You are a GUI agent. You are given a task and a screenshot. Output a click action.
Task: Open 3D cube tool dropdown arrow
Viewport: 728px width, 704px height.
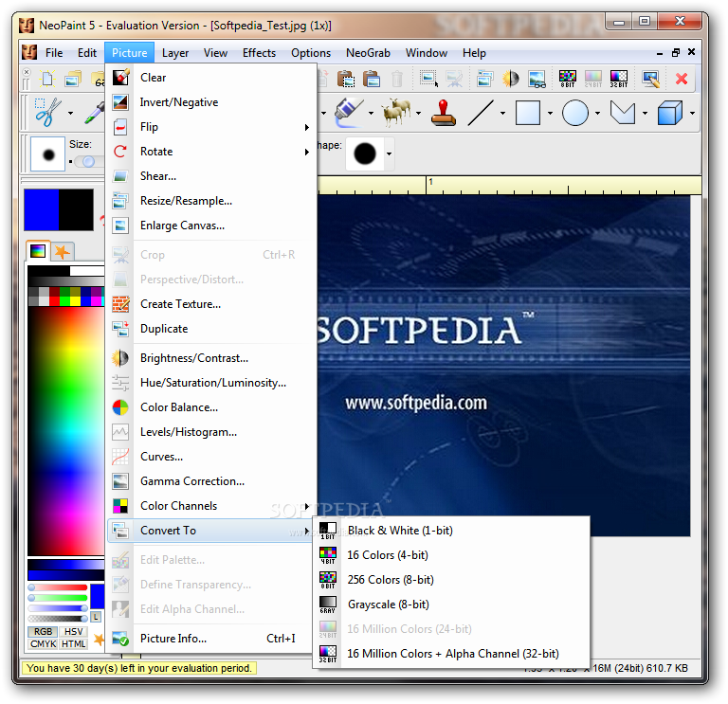692,113
